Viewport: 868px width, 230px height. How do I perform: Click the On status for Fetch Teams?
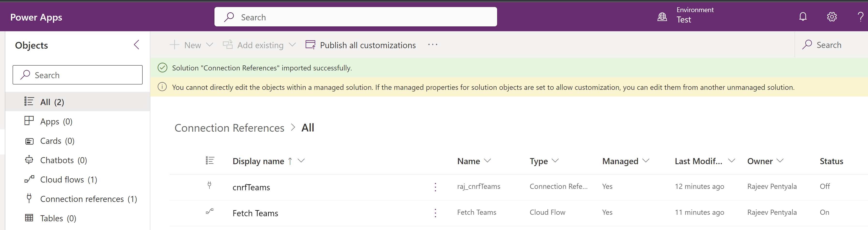(824, 212)
